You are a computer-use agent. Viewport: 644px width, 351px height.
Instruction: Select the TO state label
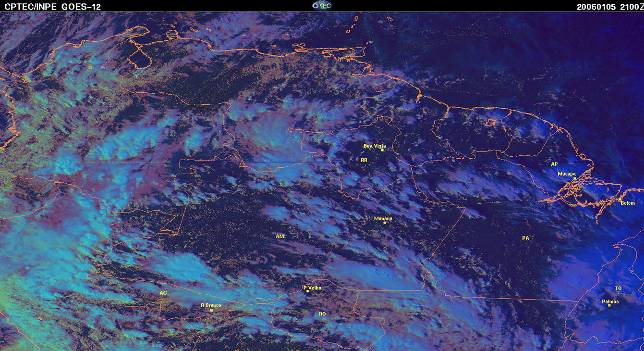tap(618, 288)
